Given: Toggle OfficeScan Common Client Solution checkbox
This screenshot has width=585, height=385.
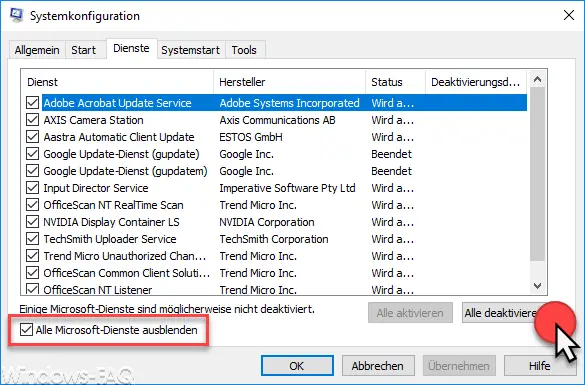Looking at the screenshot, I should point(32,273).
